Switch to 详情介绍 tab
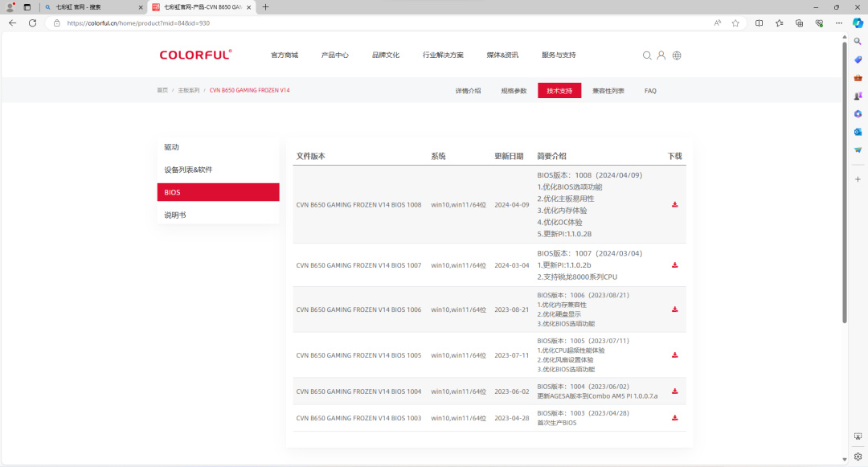This screenshot has width=868, height=467. 469,91
